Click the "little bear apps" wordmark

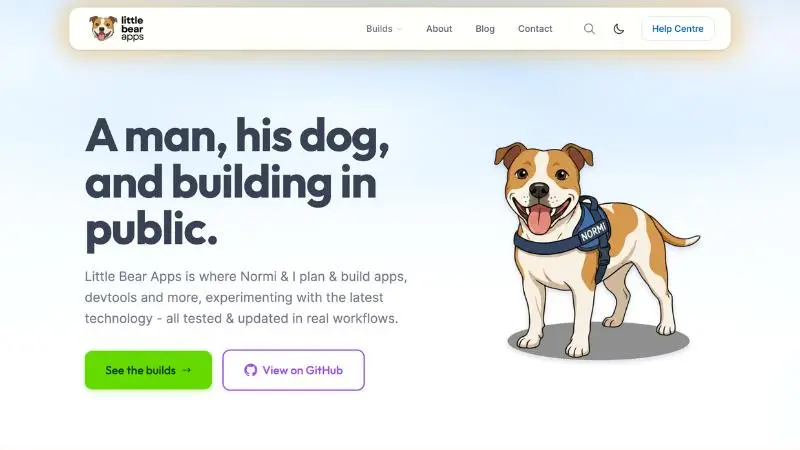tap(132, 29)
